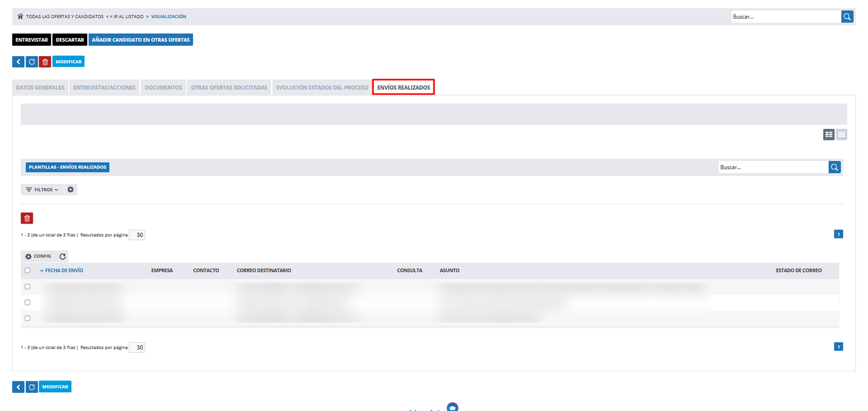Click the home icon in the breadcrumb bar
The width and height of the screenshot is (868, 411).
[x=20, y=16]
